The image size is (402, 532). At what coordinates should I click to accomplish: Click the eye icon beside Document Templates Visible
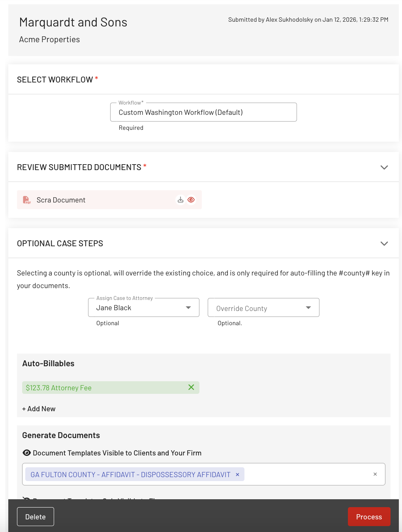(26, 453)
